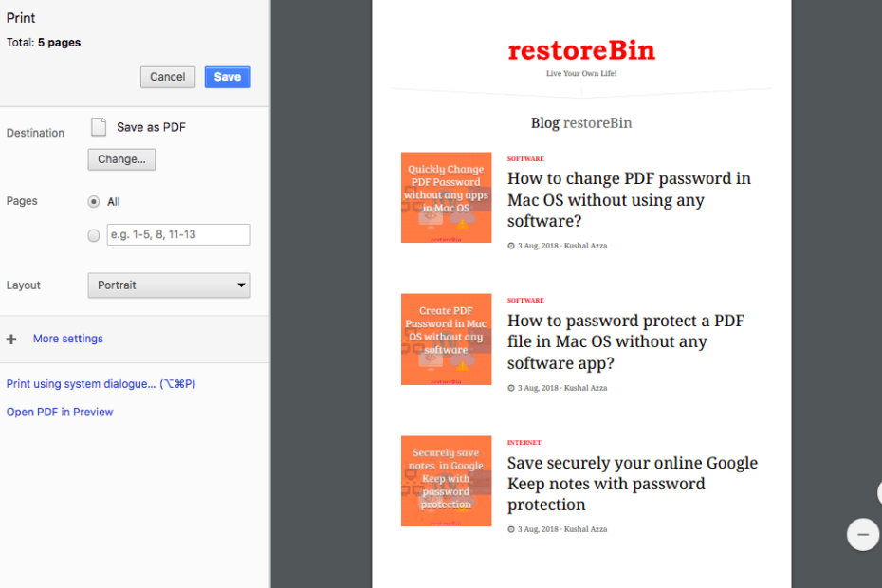Click the Live Your Own Life! tagline
Image resolution: width=882 pixels, height=588 pixels.
581,74
